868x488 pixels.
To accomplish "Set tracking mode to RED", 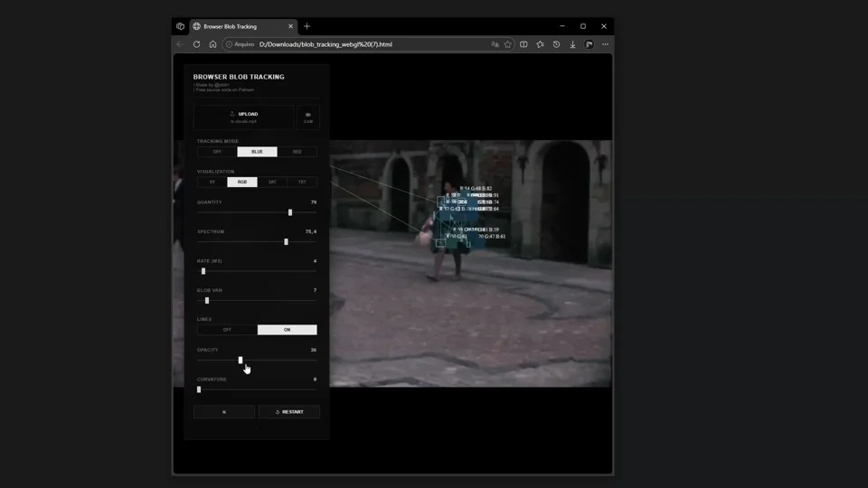I will pyautogui.click(x=297, y=152).
